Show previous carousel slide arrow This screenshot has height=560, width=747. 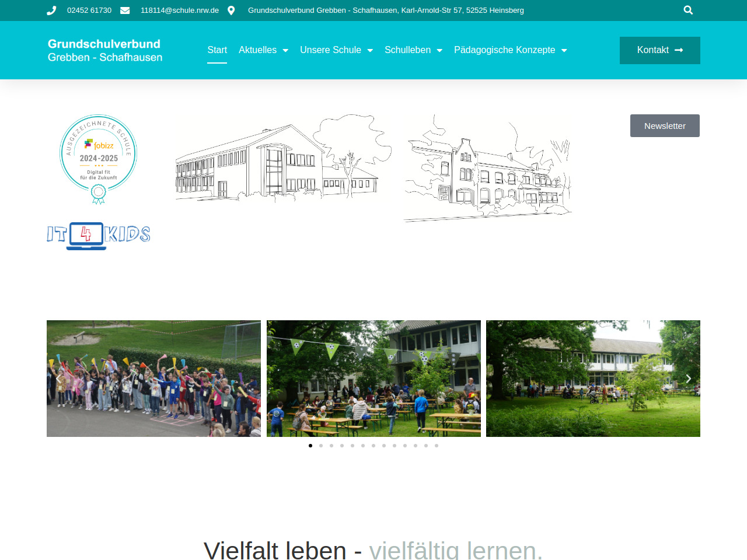58,379
